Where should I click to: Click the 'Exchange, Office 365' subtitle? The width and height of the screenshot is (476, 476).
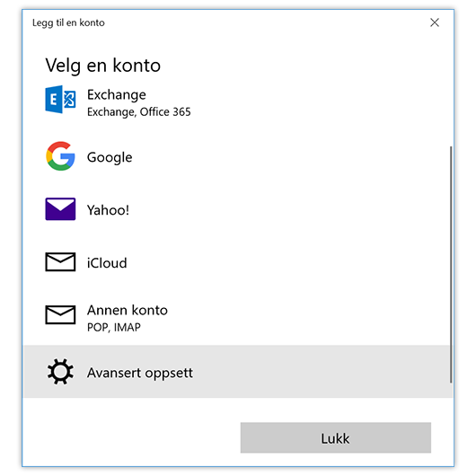click(138, 112)
